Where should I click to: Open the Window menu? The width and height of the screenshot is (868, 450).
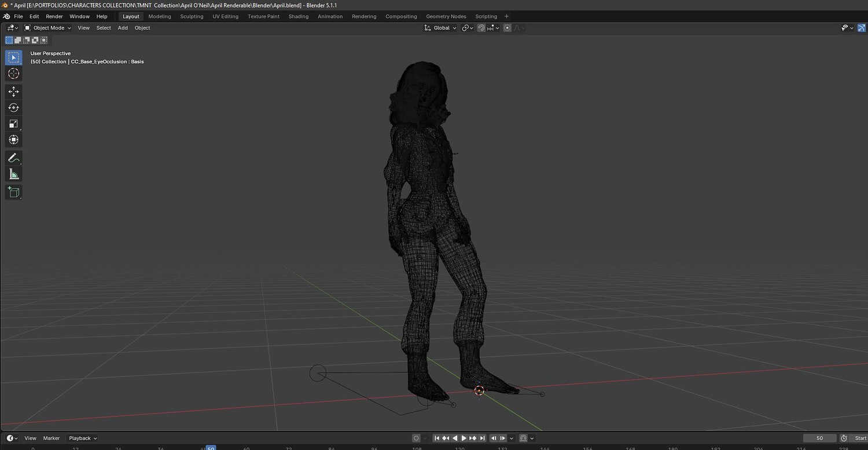[x=80, y=16]
